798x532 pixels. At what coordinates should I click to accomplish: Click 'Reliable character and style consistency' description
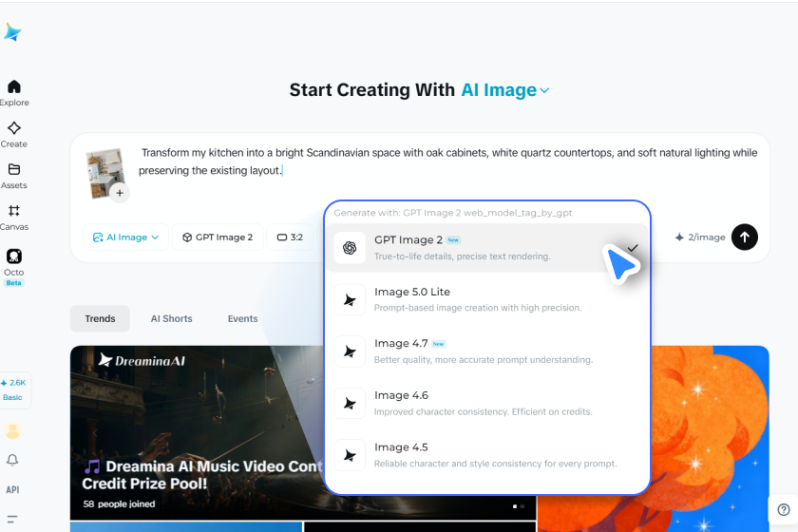tap(495, 464)
